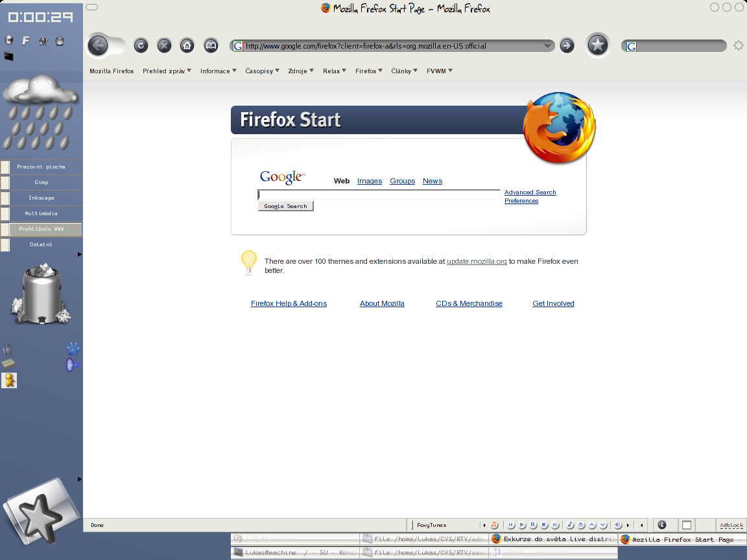Open the News link on Google
The width and height of the screenshot is (747, 560).
433,181
